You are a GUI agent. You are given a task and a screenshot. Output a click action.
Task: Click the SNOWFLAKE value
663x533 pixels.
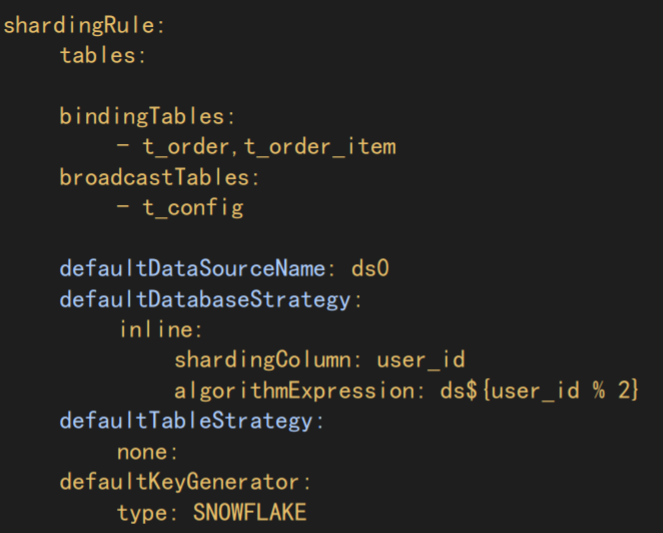[x=249, y=513]
